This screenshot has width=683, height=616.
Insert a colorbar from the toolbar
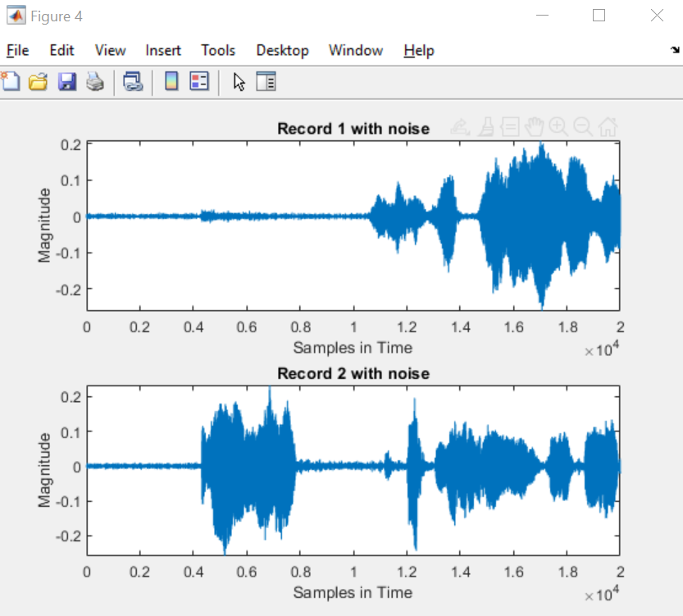171,81
